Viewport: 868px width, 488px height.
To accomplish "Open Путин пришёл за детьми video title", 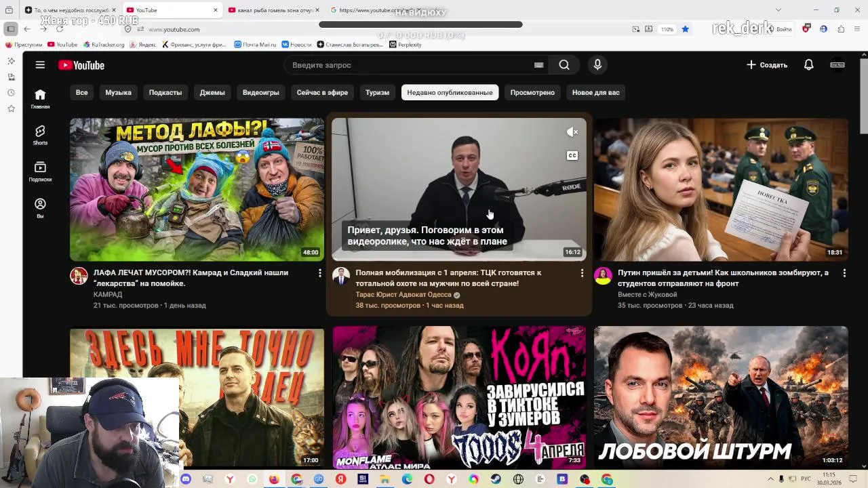I will [x=723, y=278].
